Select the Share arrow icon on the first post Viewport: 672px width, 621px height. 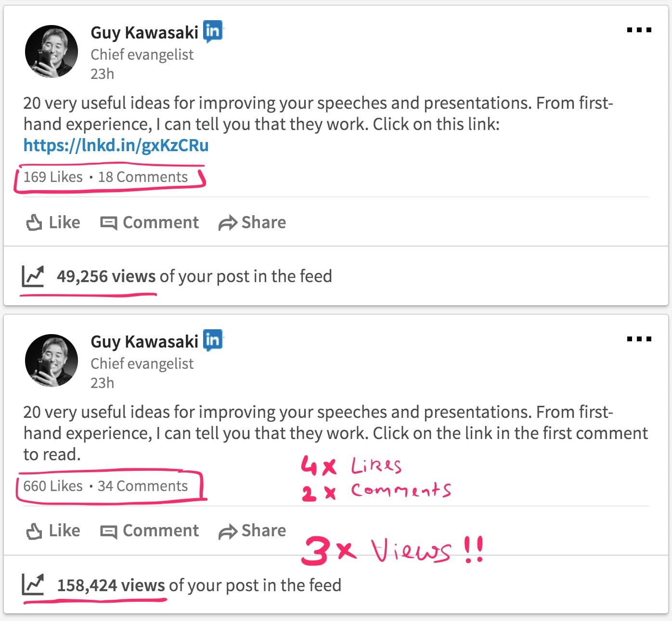[x=227, y=222]
